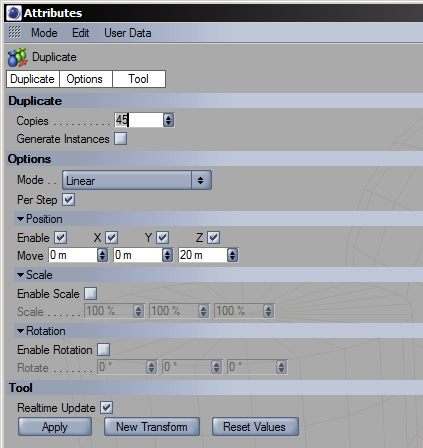Toggle the Realtime Update checkbox

tap(107, 408)
